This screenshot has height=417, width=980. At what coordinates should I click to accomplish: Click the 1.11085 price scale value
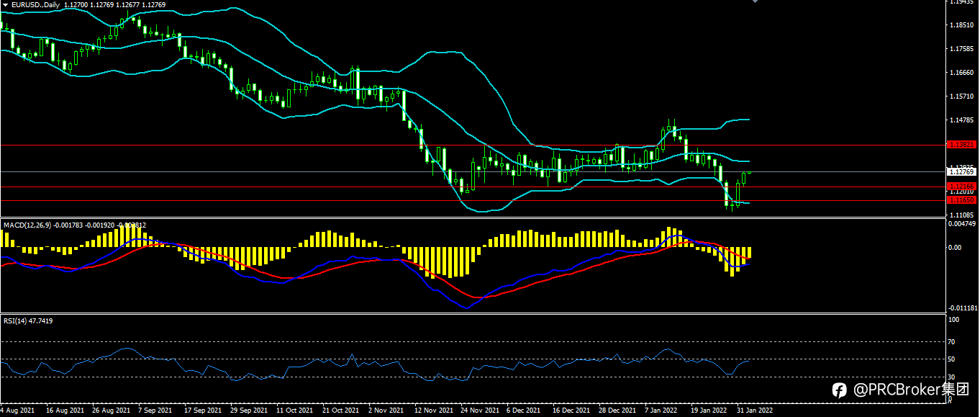(x=962, y=215)
